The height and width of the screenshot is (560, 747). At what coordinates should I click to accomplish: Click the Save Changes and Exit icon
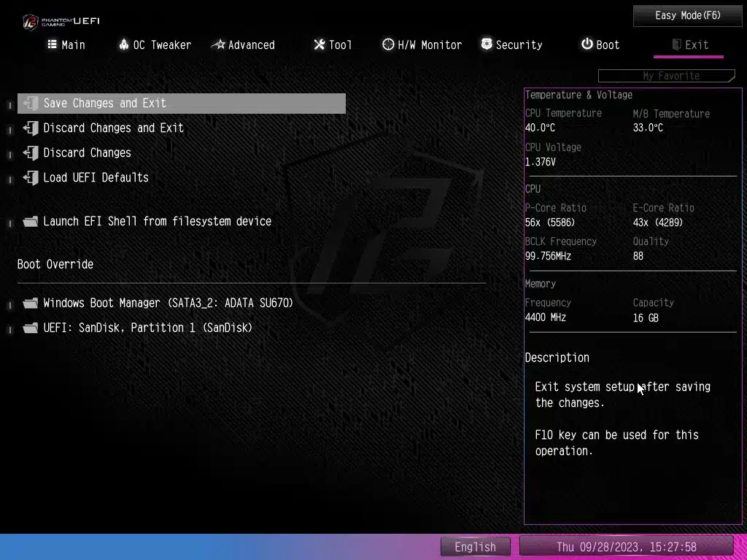coord(31,104)
